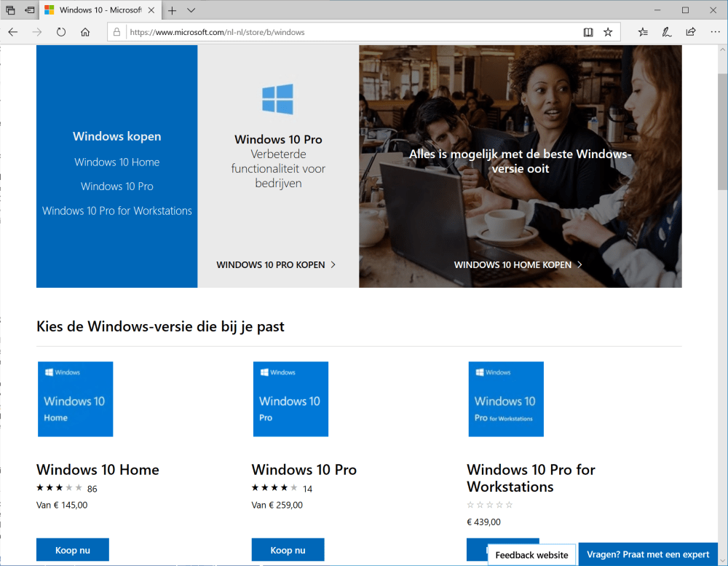Click the Windows 10 Pro star rating

274,488
